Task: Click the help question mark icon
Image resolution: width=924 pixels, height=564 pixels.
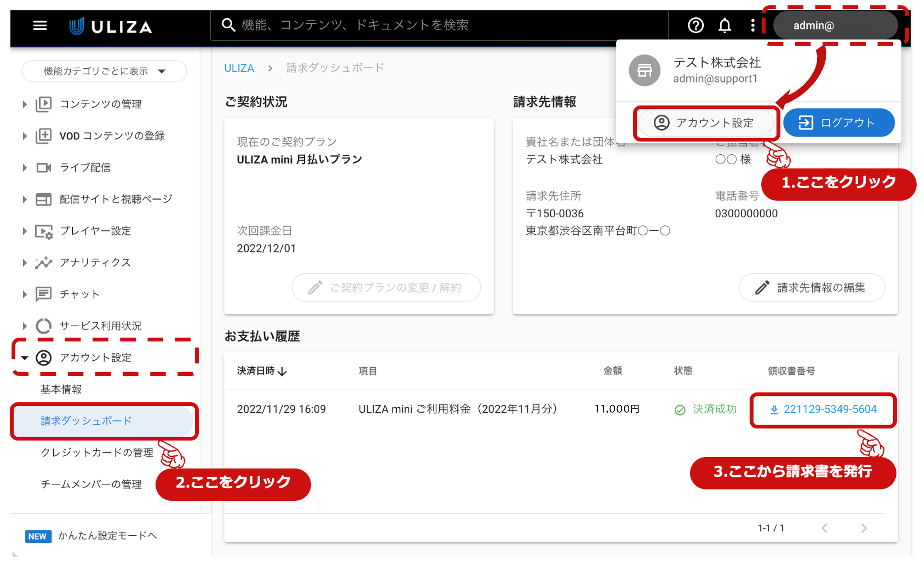Action: point(695,26)
